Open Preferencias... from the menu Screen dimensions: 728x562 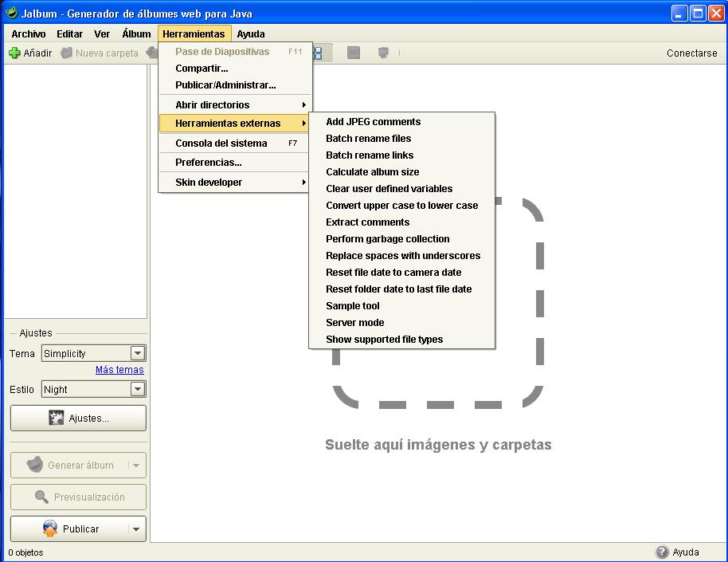tap(233, 163)
